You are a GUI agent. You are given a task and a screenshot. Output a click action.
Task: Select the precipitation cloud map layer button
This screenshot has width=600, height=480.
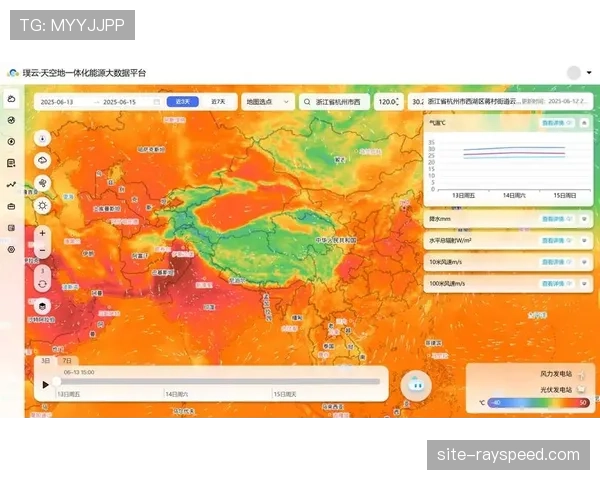click(42, 160)
